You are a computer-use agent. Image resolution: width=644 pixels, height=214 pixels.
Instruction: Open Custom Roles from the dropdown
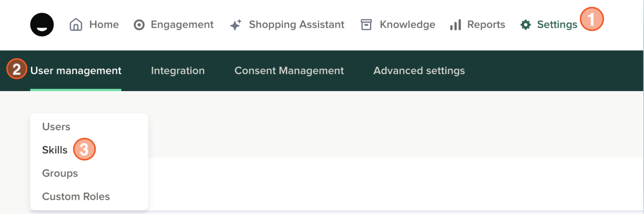76,197
